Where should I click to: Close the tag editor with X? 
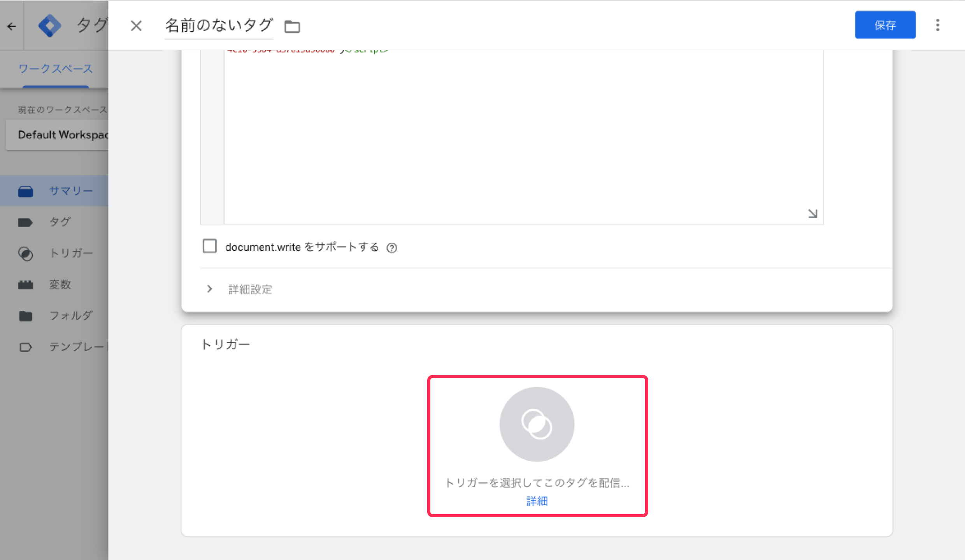click(x=136, y=26)
